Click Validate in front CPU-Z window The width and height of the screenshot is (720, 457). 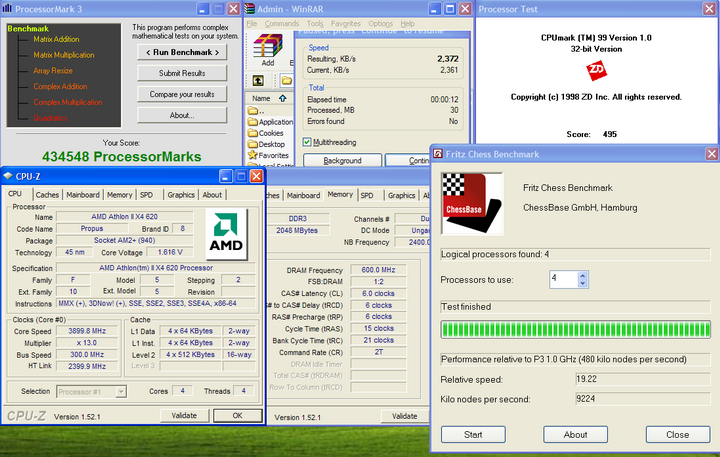tap(184, 415)
